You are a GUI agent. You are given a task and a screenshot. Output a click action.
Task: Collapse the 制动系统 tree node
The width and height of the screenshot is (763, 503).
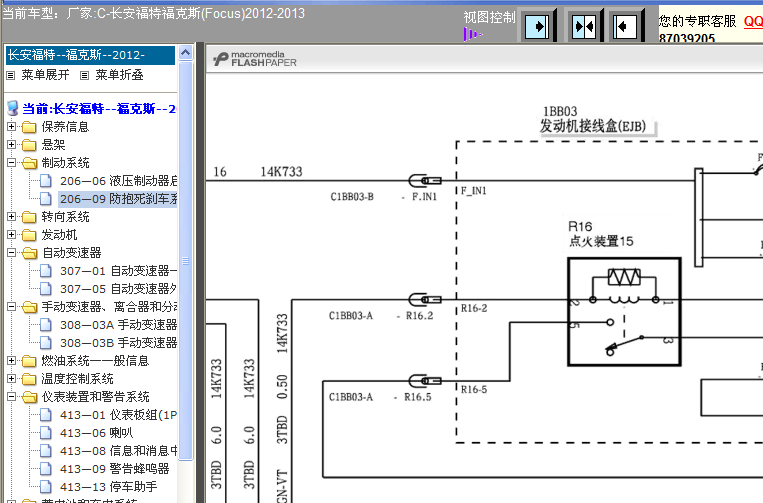12,162
